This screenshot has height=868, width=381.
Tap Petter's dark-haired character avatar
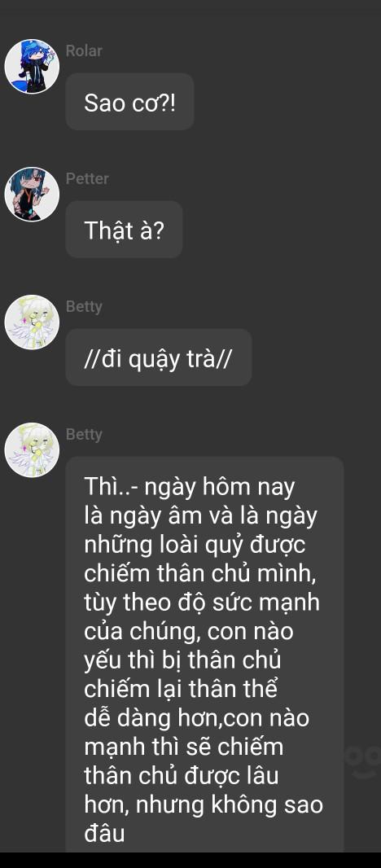coord(32,195)
